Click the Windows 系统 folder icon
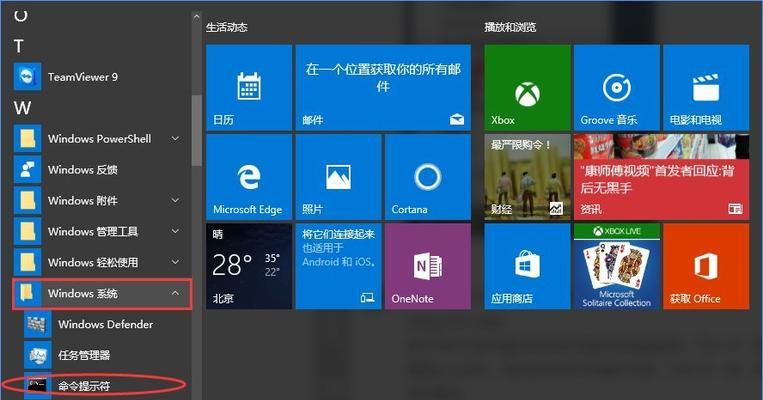 [27, 293]
